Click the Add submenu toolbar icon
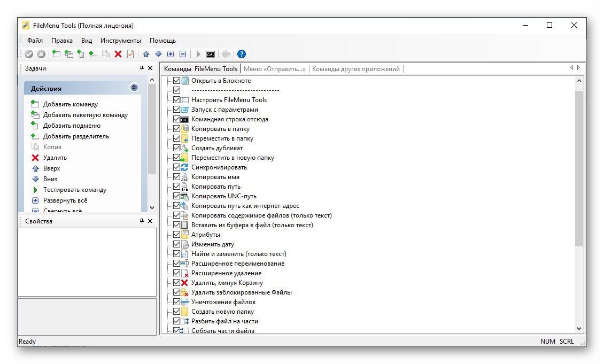This screenshot has width=604, height=364. click(x=81, y=54)
